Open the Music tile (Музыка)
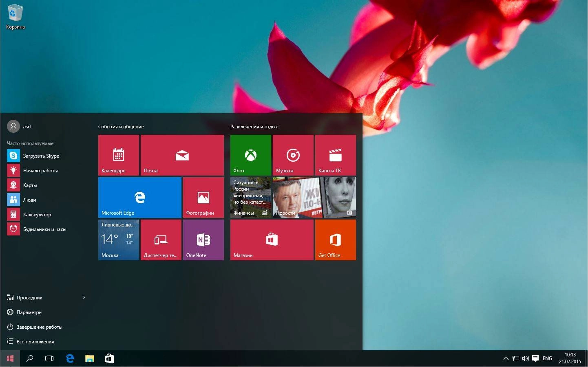Image resolution: width=588 pixels, height=367 pixels. (x=293, y=155)
